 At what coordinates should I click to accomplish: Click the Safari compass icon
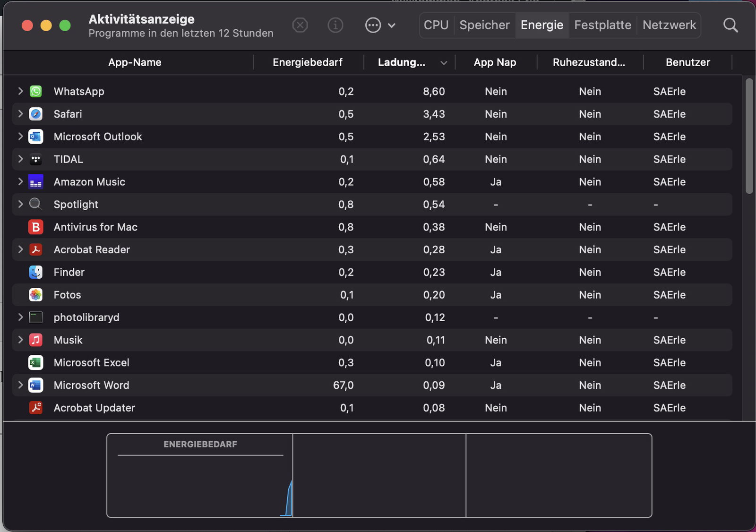36,114
